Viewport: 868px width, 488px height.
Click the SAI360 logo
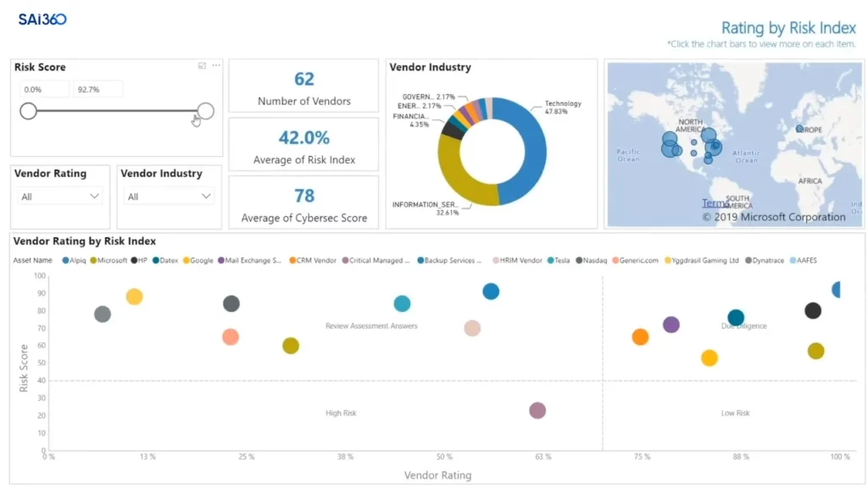42,19
